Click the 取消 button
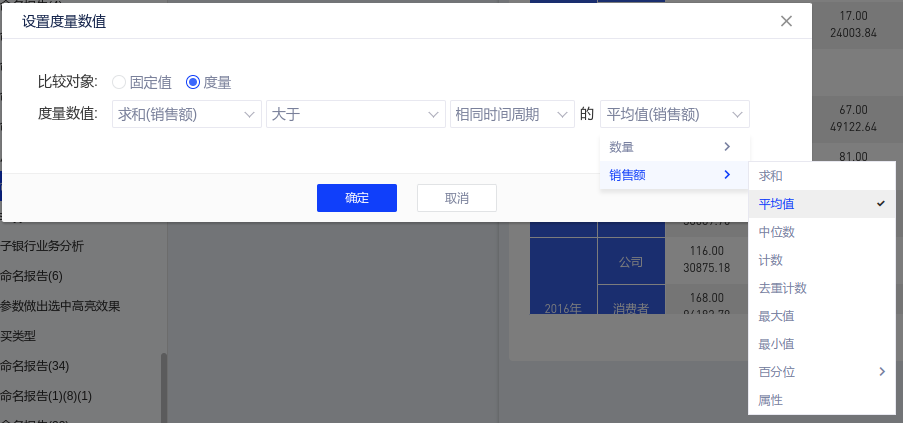This screenshot has height=423, width=903. (456, 198)
